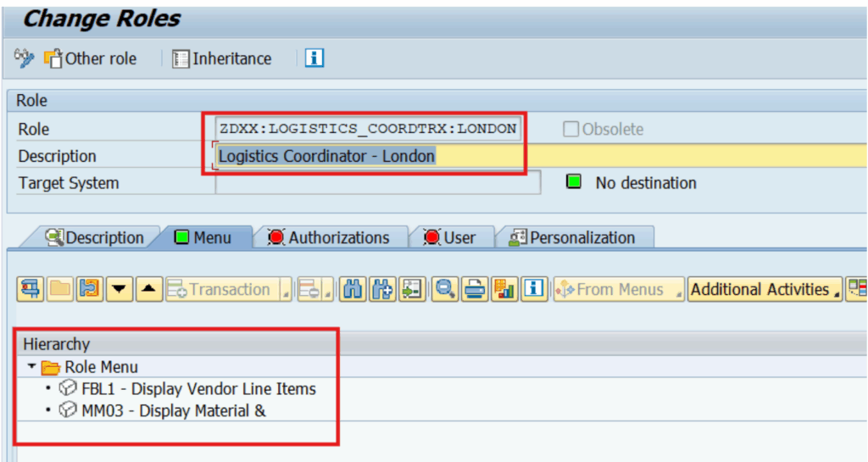The width and height of the screenshot is (868, 462).
Task: Open the Inheritance view
Action: 221,58
